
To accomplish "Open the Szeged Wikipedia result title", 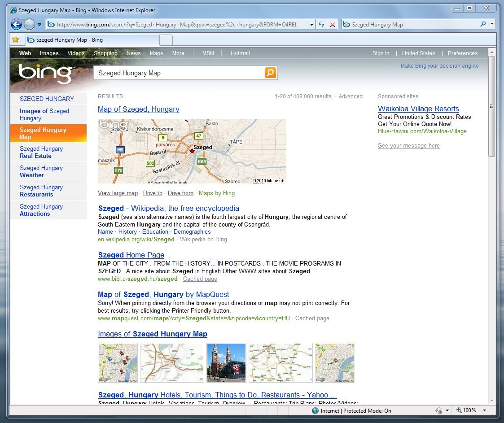I will (168, 209).
